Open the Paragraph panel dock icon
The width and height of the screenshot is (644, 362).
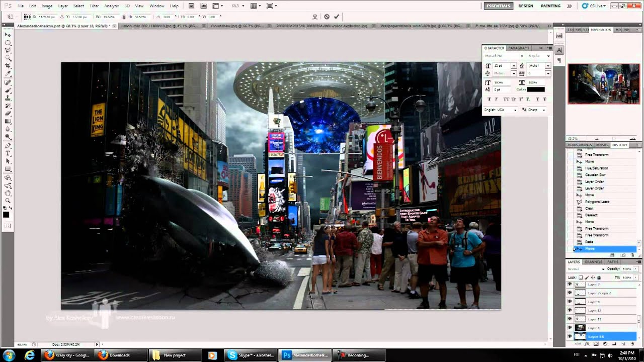point(559,60)
